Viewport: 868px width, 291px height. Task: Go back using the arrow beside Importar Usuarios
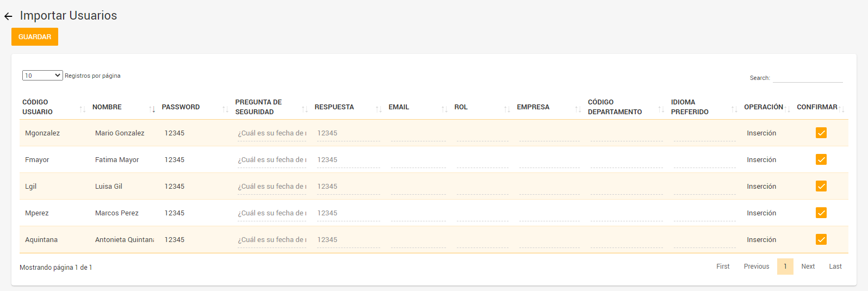(8, 16)
